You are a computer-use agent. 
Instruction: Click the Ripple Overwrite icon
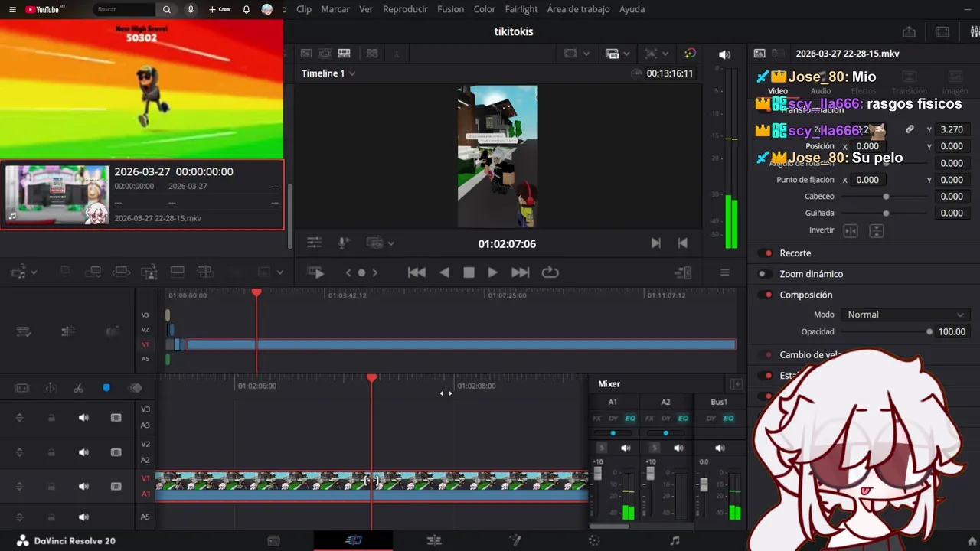[x=121, y=272]
